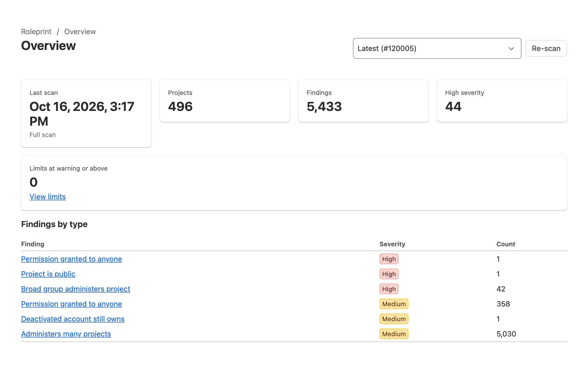Open Permission granted to anyone with Medium severity
This screenshot has width=588, height=368.
coord(72,304)
